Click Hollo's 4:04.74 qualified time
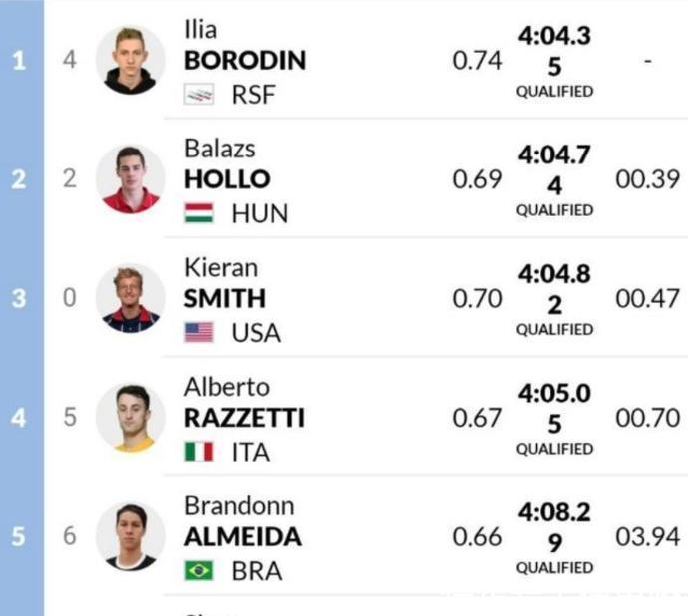 (x=554, y=169)
